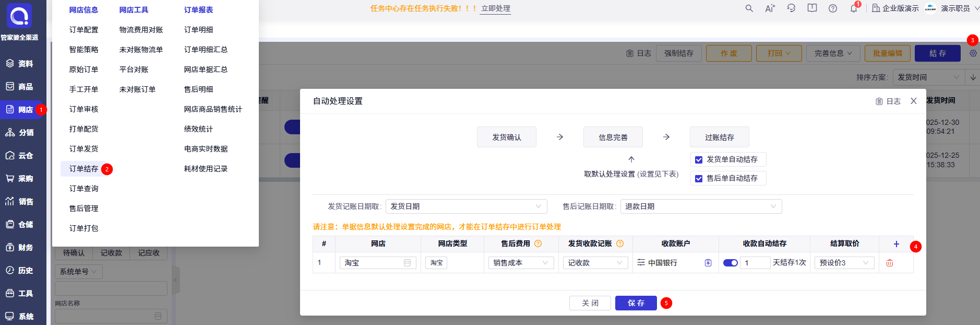Open the 资料 sidebar module
This screenshot has width=980, height=325.
click(20, 64)
